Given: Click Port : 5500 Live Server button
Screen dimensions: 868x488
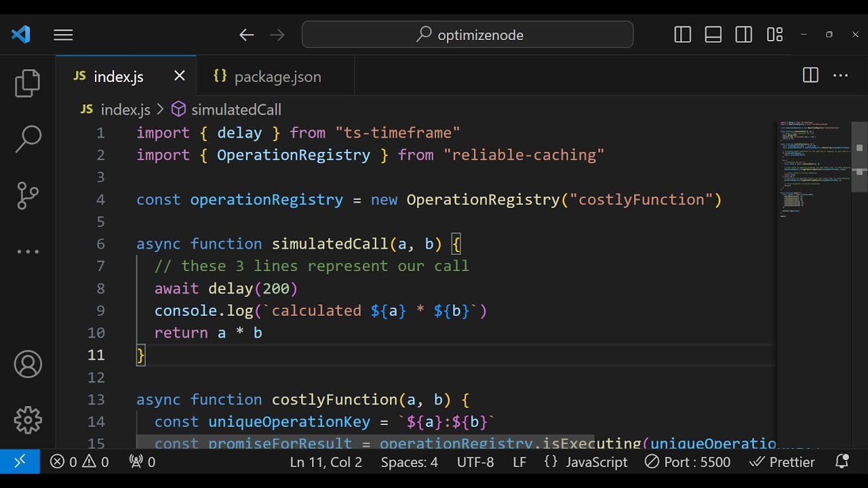Looking at the screenshot, I should 688,462.
